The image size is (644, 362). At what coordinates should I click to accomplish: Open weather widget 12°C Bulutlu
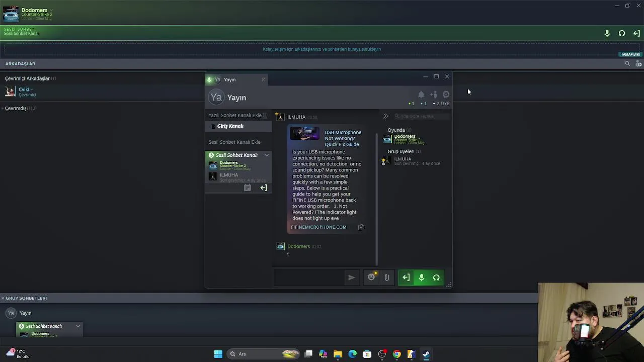(17, 354)
